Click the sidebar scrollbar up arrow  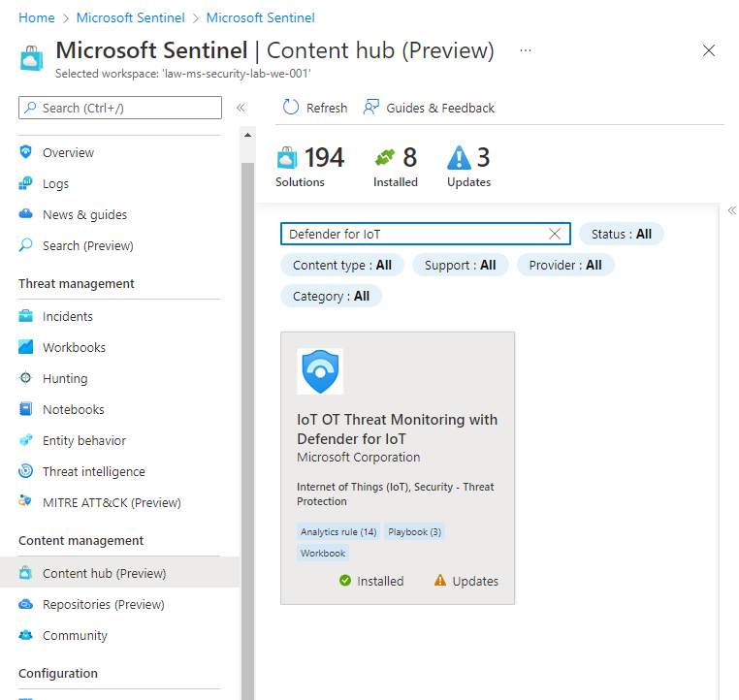(247, 135)
